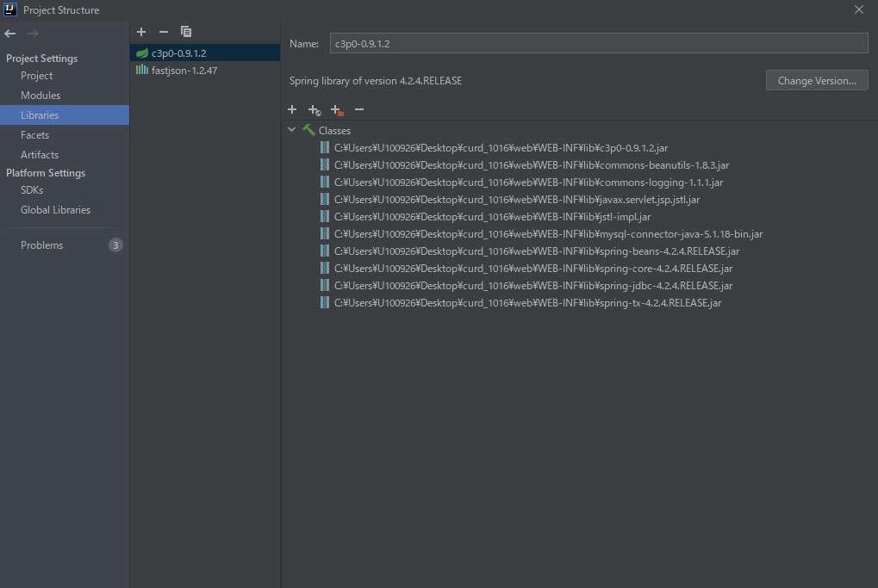878x588 pixels.
Task: Click the jar icon of jstl-impl.jar
Action: [x=324, y=216]
